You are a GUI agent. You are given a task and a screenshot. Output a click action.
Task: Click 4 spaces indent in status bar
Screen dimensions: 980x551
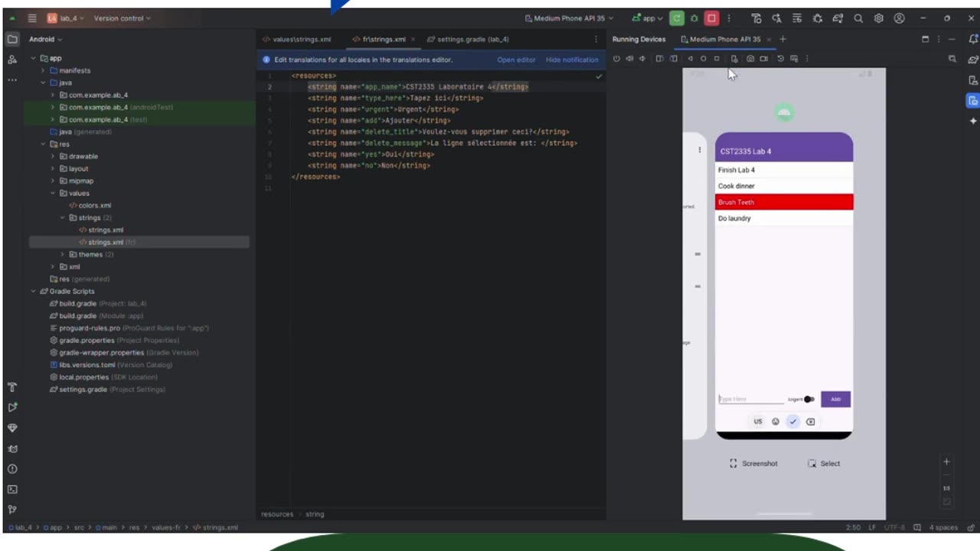click(942, 527)
